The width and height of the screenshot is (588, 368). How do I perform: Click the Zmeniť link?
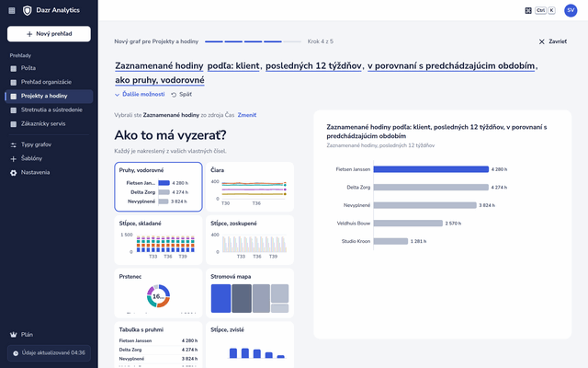point(247,115)
